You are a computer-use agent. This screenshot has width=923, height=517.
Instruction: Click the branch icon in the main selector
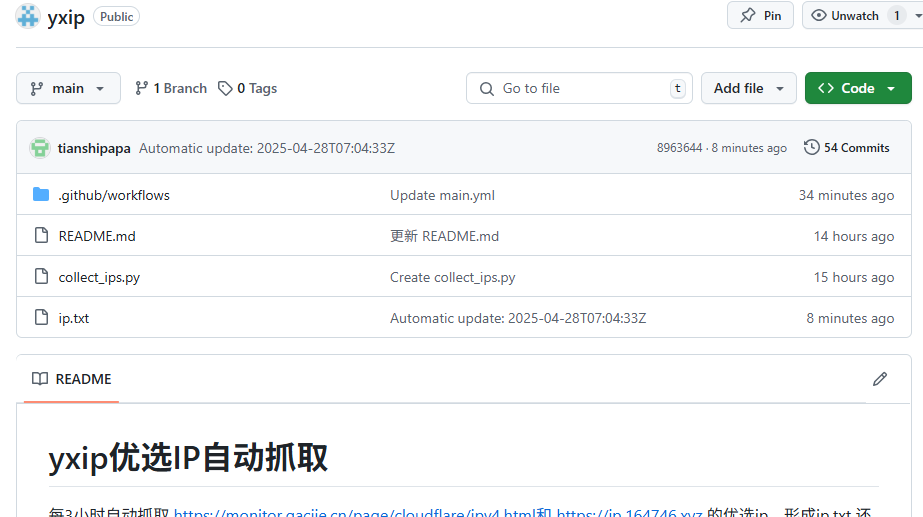[36, 88]
